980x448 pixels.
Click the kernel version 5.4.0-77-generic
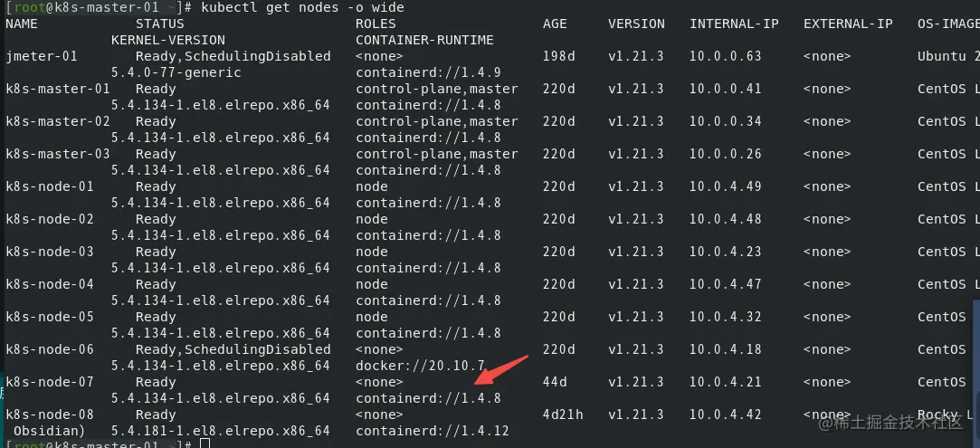[176, 72]
